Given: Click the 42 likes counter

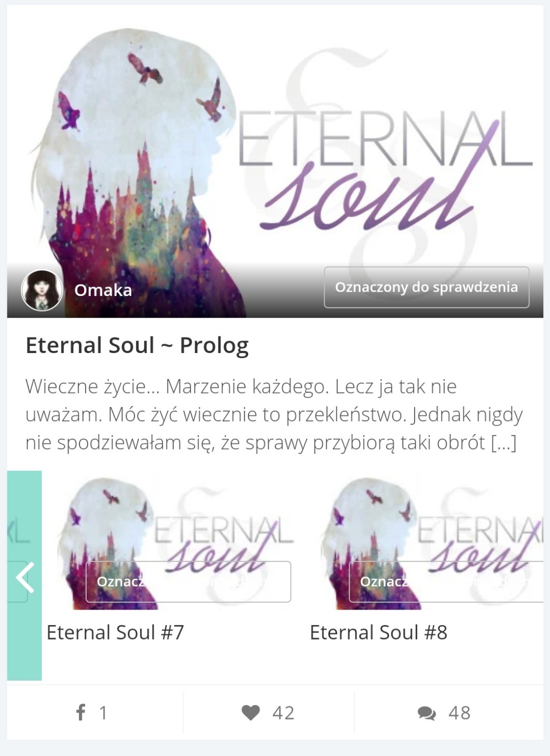Looking at the screenshot, I should 283,713.
